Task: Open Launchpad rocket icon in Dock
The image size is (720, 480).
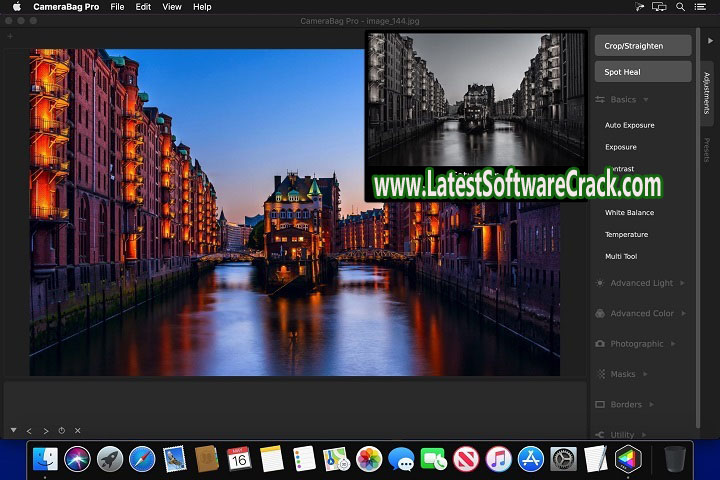Action: tap(110, 458)
